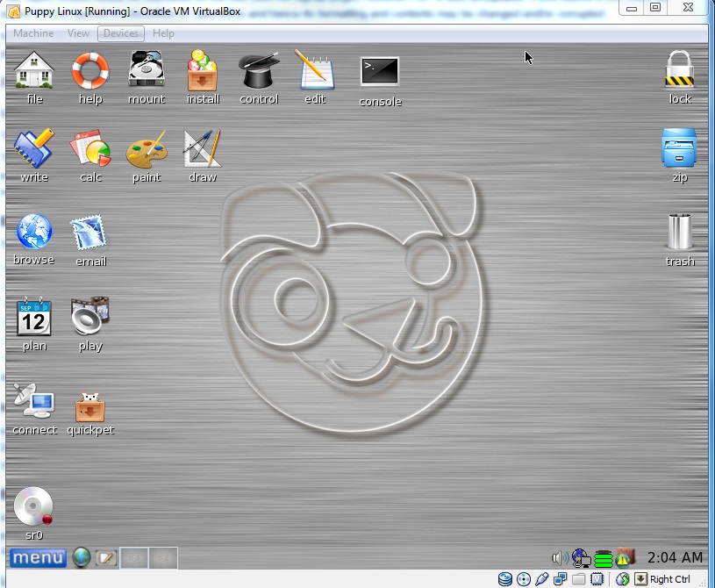
Task: Click the VirtualBox hard disk activity indicator
Action: click(x=504, y=579)
